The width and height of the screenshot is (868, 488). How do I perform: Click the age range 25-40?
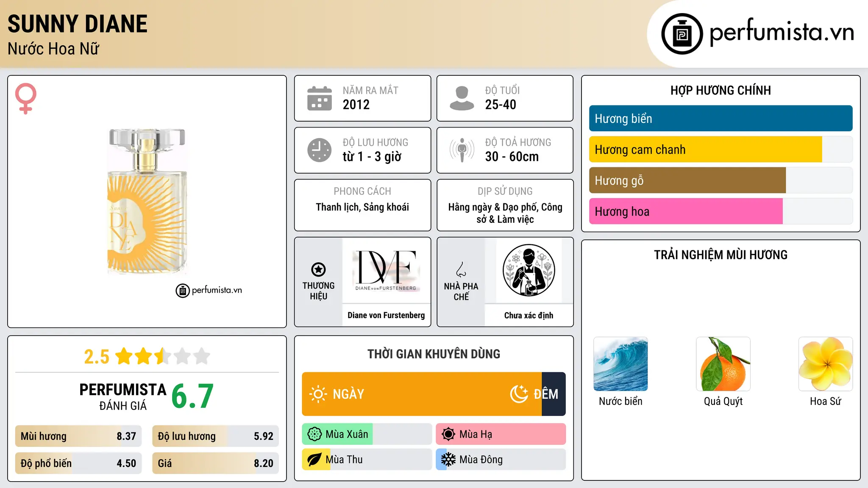tap(501, 105)
